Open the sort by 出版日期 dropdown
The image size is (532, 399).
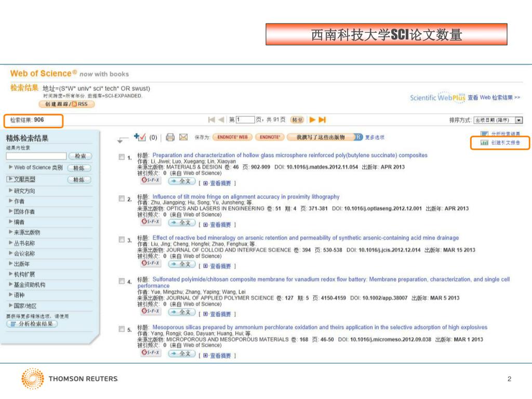(x=498, y=120)
